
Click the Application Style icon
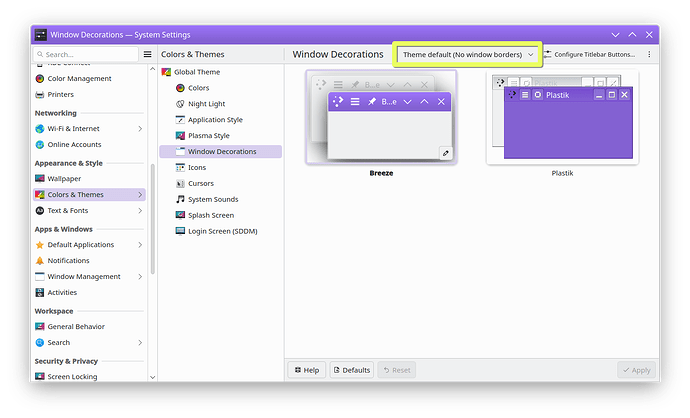click(180, 120)
